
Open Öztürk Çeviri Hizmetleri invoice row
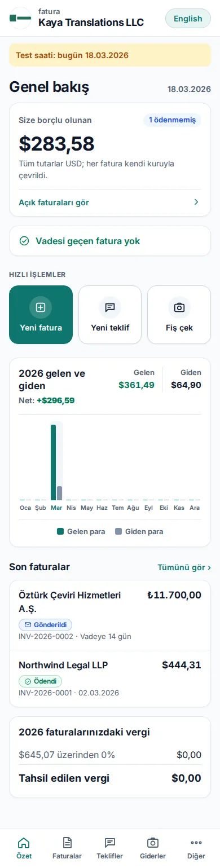pos(110,615)
